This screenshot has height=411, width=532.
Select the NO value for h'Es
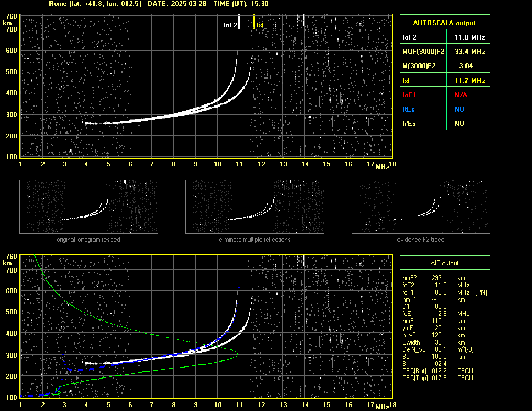pos(459,124)
